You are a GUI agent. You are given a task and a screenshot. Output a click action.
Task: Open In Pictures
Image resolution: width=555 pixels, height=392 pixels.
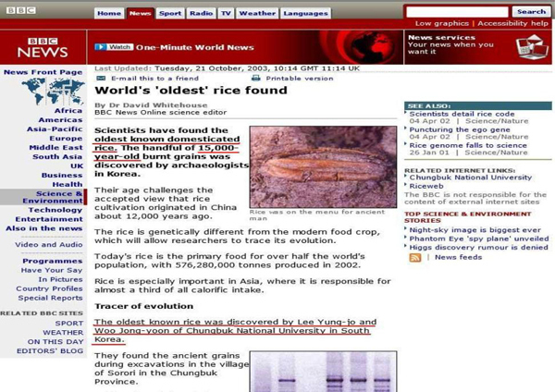(x=60, y=279)
